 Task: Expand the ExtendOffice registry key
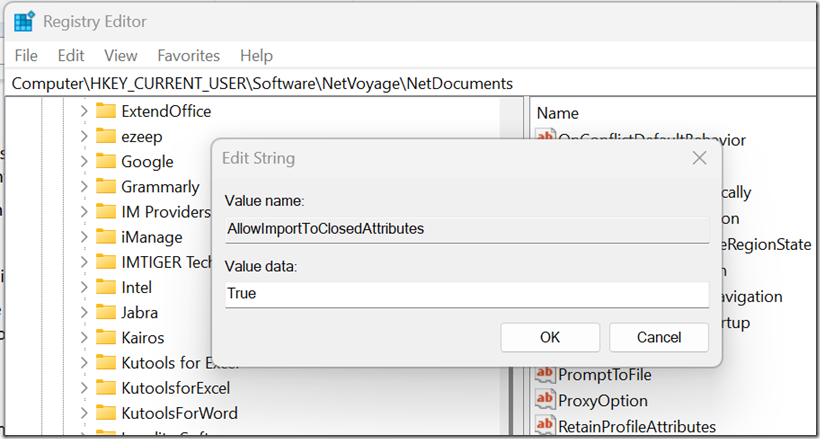click(x=84, y=111)
